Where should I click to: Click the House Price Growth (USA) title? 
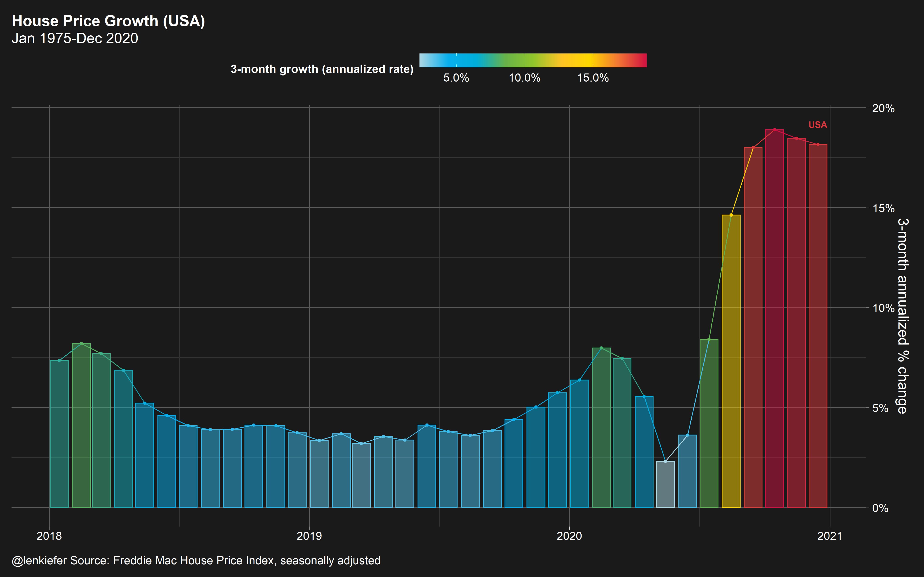pos(109,21)
